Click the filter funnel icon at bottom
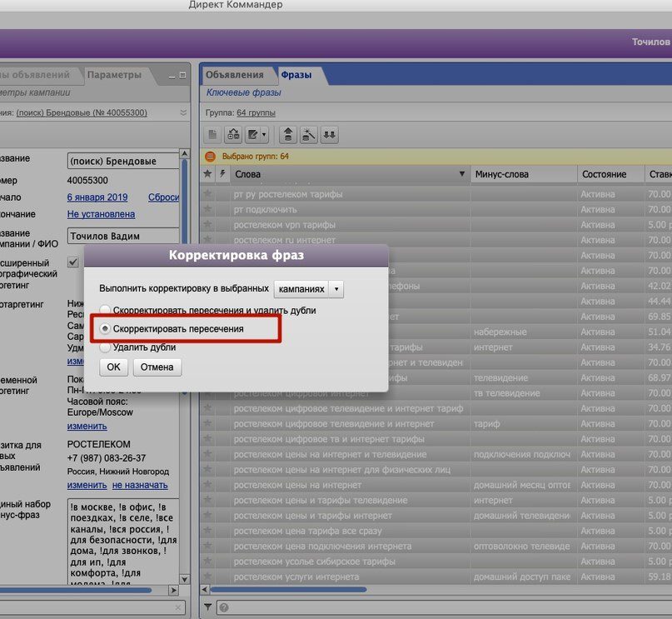Image resolution: width=672 pixels, height=619 pixels. 209,607
